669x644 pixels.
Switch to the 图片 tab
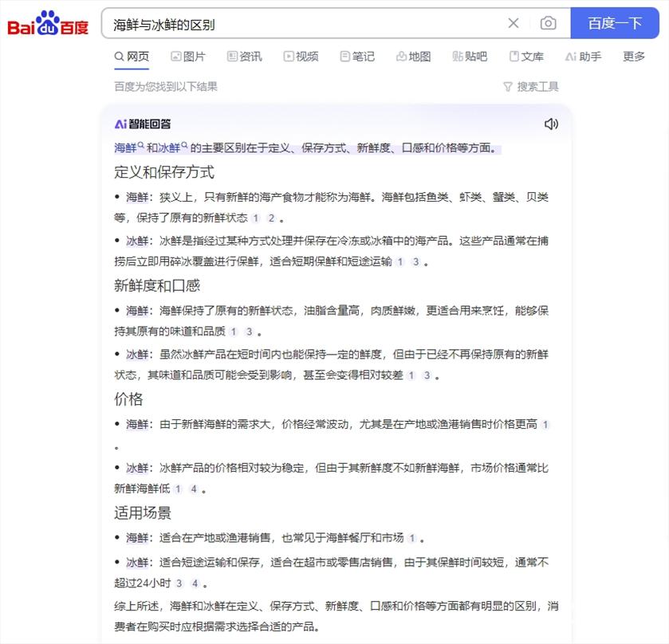[187, 57]
